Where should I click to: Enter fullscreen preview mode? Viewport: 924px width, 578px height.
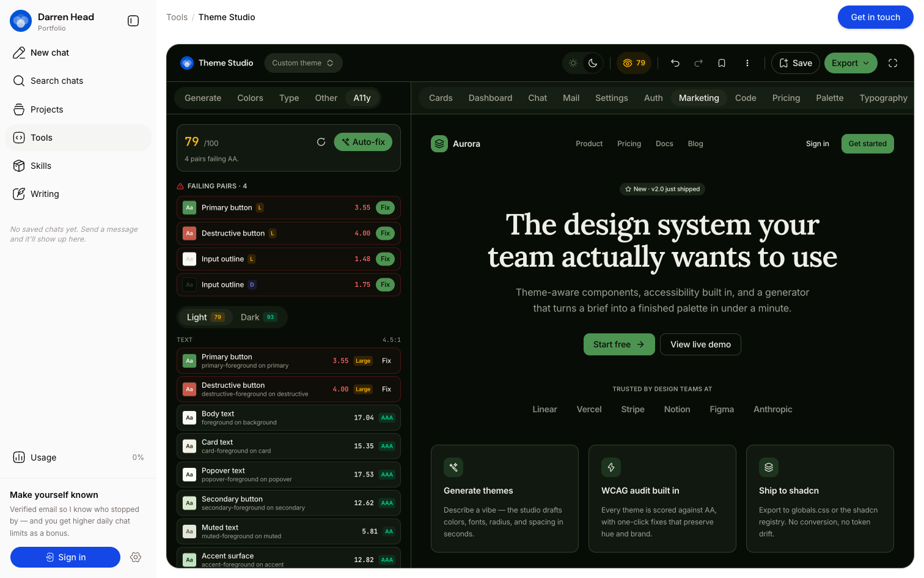tap(893, 63)
